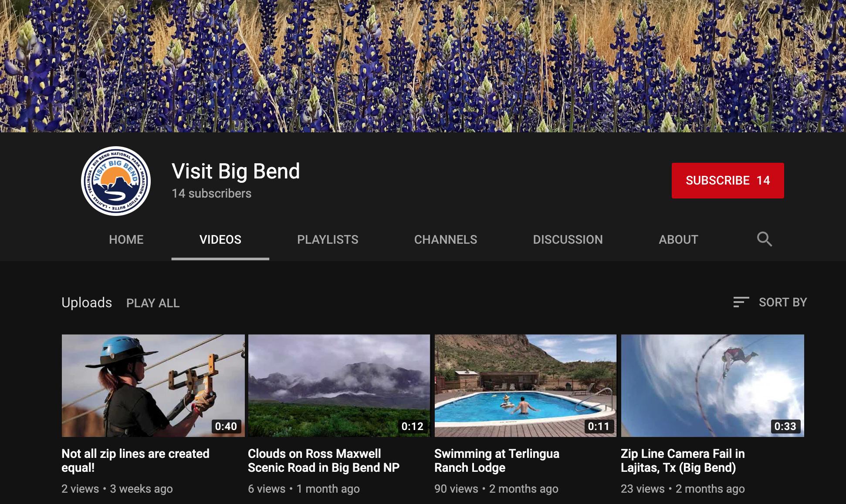846x504 pixels.
Task: Select the Videos tab
Action: (220, 239)
